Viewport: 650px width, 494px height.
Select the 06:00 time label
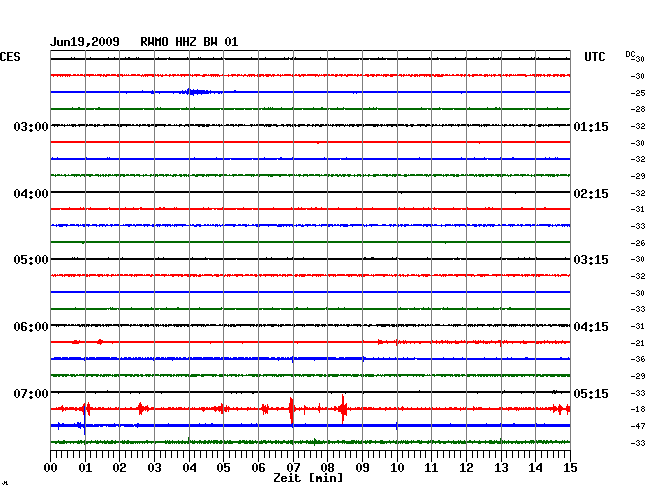coord(31,327)
